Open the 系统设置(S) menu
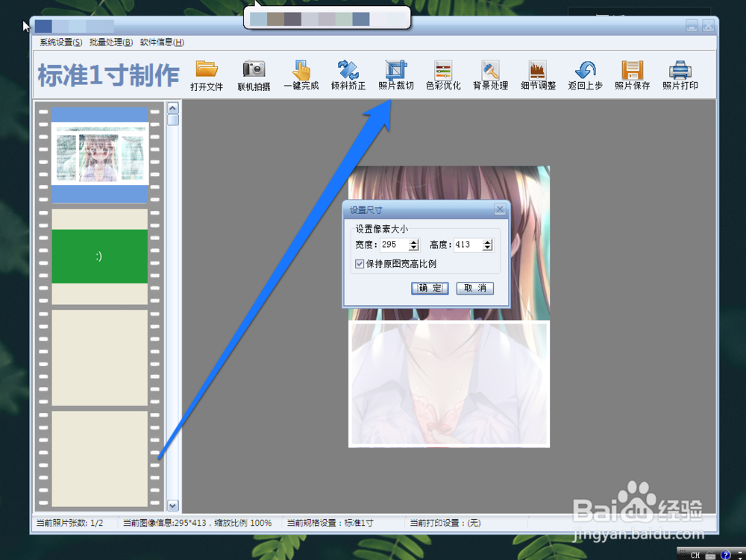This screenshot has width=746, height=560. point(61,43)
